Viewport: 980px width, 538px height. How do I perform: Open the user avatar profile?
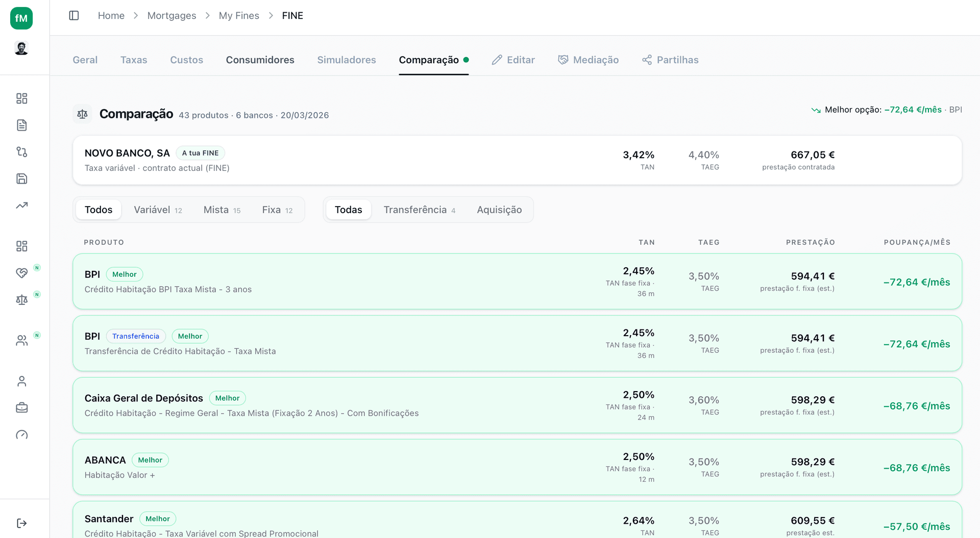pos(21,48)
